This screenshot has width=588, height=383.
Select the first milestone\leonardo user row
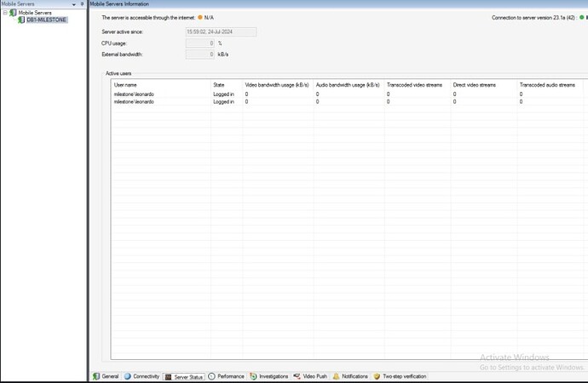pyautogui.click(x=349, y=94)
